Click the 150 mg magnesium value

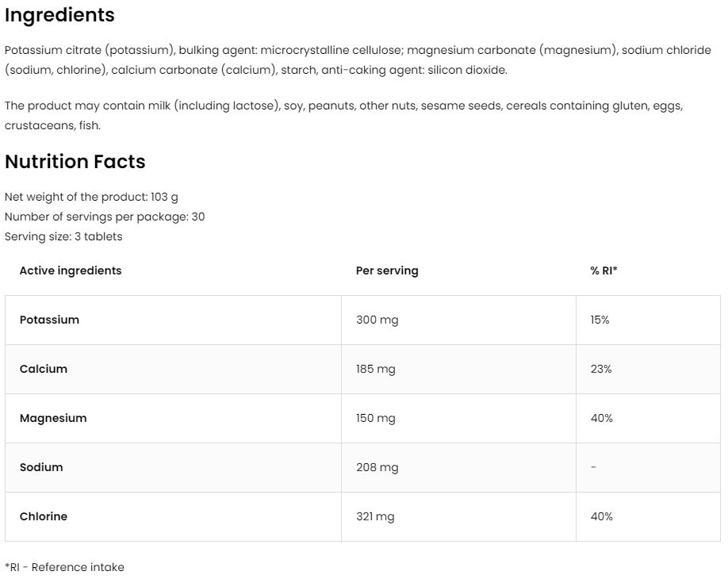point(376,418)
